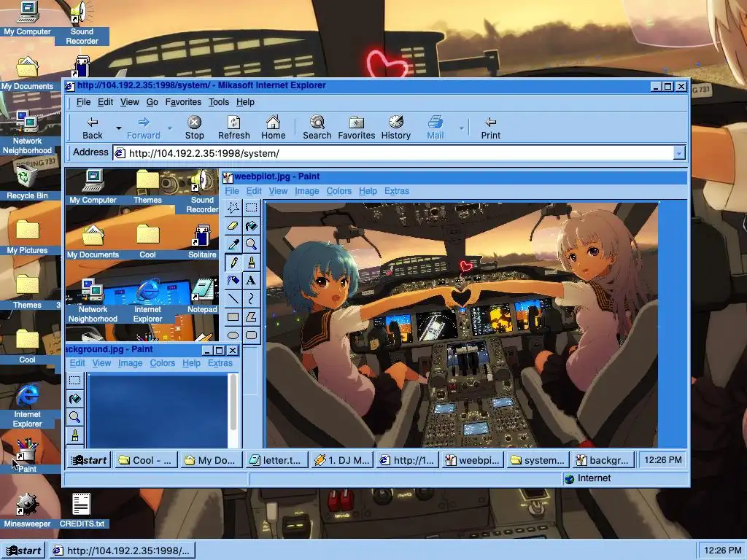The image size is (747, 560).
Task: Switch to the 1. DJ M... task in nested taskbar
Action: click(x=343, y=460)
